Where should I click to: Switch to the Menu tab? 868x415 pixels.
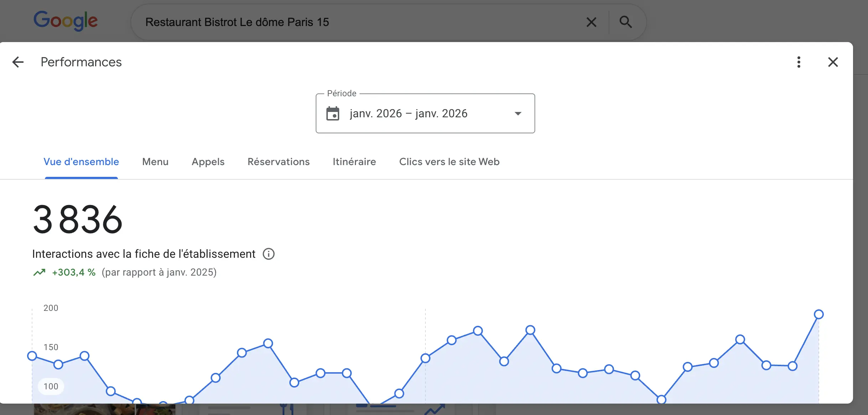click(155, 162)
